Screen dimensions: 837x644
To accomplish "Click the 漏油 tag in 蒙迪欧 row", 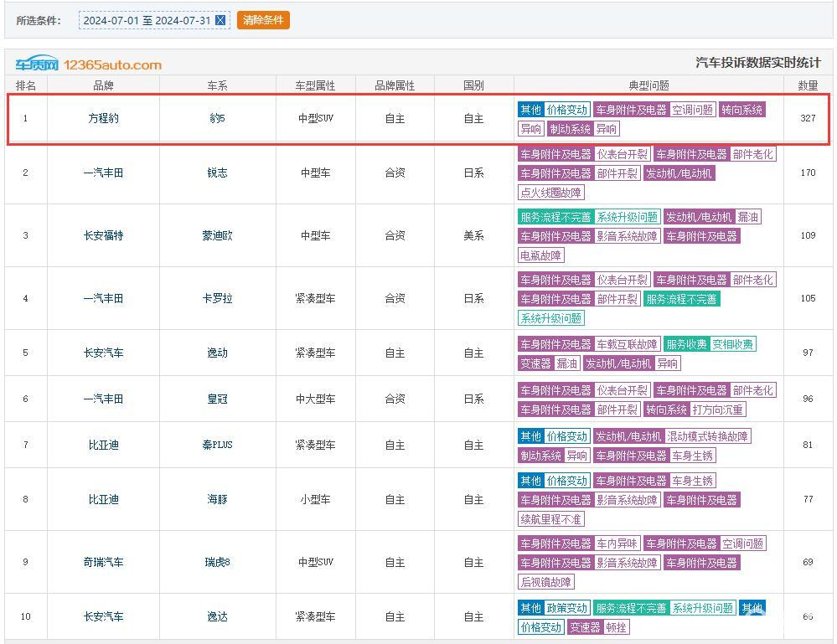I will (748, 217).
